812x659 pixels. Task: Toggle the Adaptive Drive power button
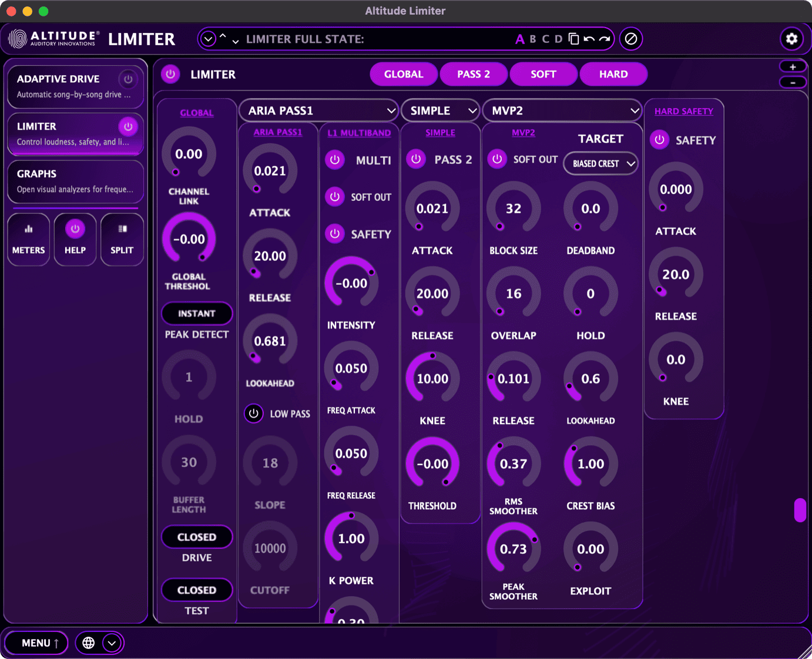(127, 79)
